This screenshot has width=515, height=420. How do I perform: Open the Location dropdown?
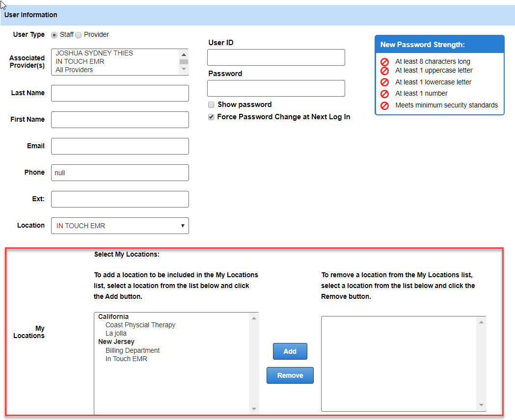pyautogui.click(x=120, y=226)
